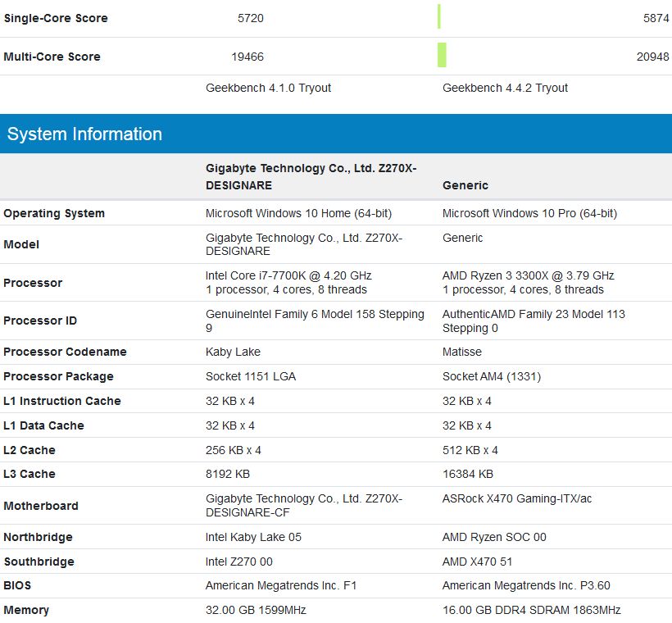Select Microsoft Windows 10 Home (64-bit)
Viewport: 672px width, 623px height.
(299, 213)
